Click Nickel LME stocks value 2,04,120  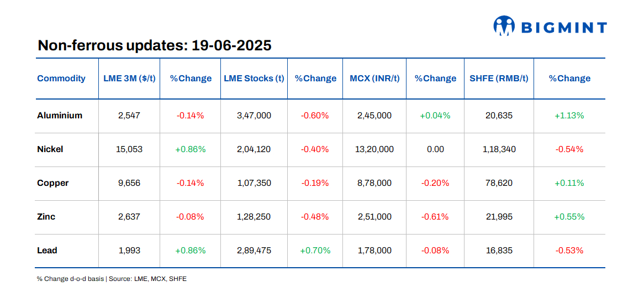[x=254, y=149]
